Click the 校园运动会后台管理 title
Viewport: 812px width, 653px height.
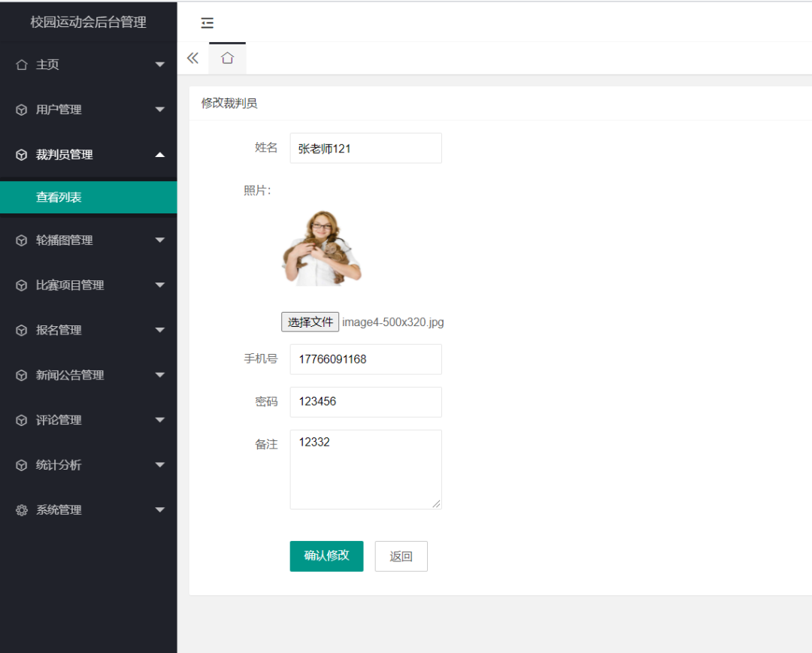(x=88, y=23)
